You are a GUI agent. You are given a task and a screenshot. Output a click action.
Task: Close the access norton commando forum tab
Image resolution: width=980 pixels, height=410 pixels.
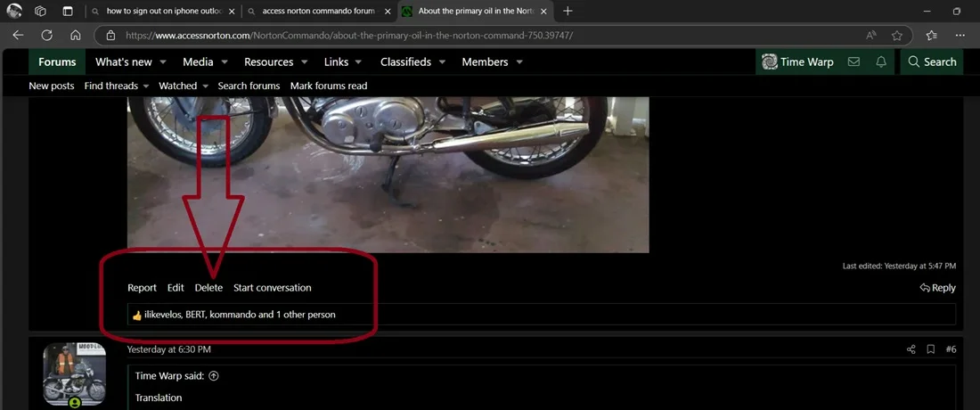pyautogui.click(x=388, y=12)
